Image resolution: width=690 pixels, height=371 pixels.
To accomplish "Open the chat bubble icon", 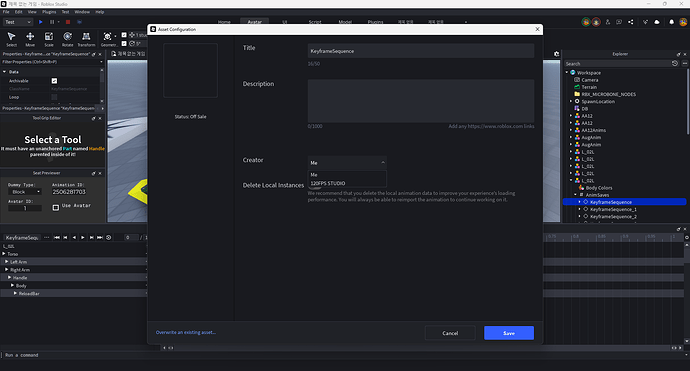I will (619, 22).
